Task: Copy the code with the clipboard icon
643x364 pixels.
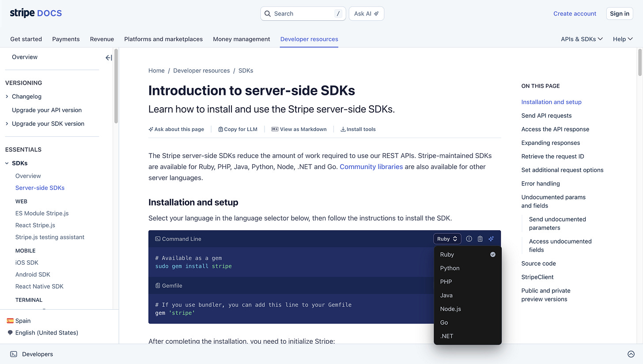Action: [480, 239]
